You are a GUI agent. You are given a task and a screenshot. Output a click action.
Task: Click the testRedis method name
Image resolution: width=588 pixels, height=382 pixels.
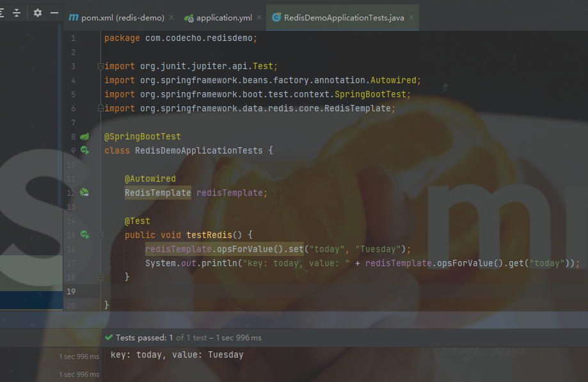(x=209, y=235)
